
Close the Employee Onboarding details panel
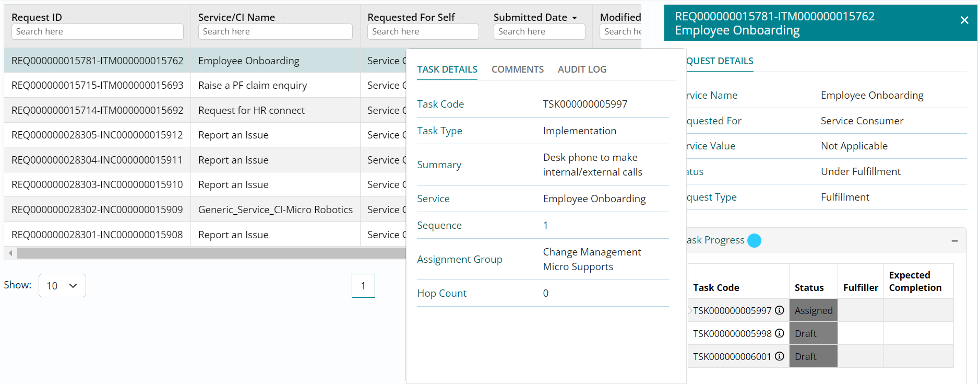tap(964, 20)
